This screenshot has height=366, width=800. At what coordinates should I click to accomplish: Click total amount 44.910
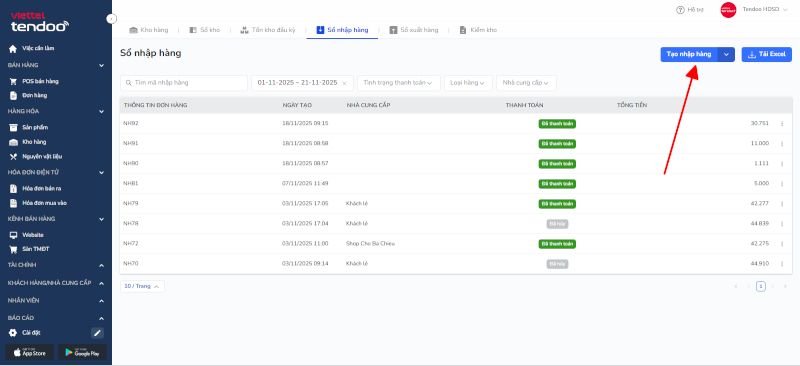(760, 264)
